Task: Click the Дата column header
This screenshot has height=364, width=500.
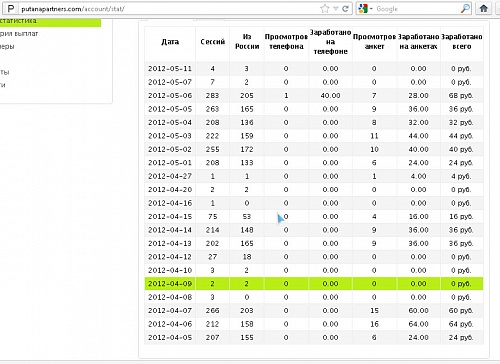Action: pyautogui.click(x=170, y=42)
